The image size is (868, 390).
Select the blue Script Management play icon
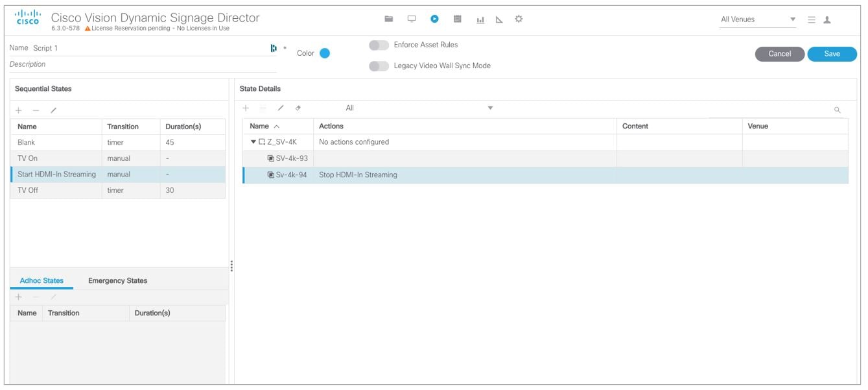(434, 19)
